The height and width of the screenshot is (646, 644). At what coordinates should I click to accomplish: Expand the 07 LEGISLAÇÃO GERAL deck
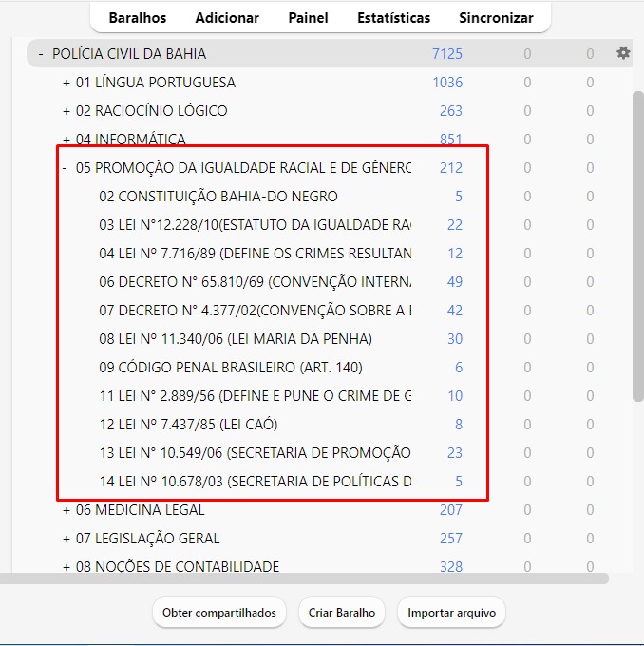coord(66,539)
